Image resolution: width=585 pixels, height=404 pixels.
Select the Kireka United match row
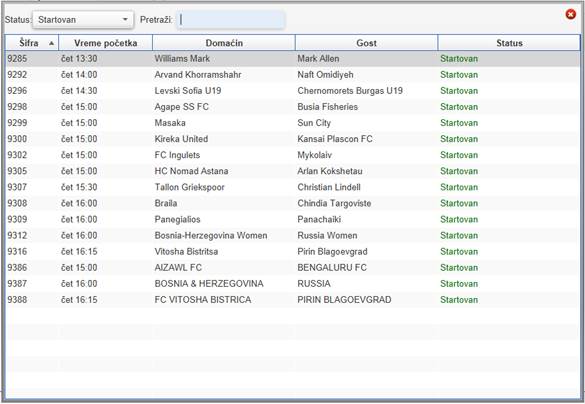tap(292, 139)
